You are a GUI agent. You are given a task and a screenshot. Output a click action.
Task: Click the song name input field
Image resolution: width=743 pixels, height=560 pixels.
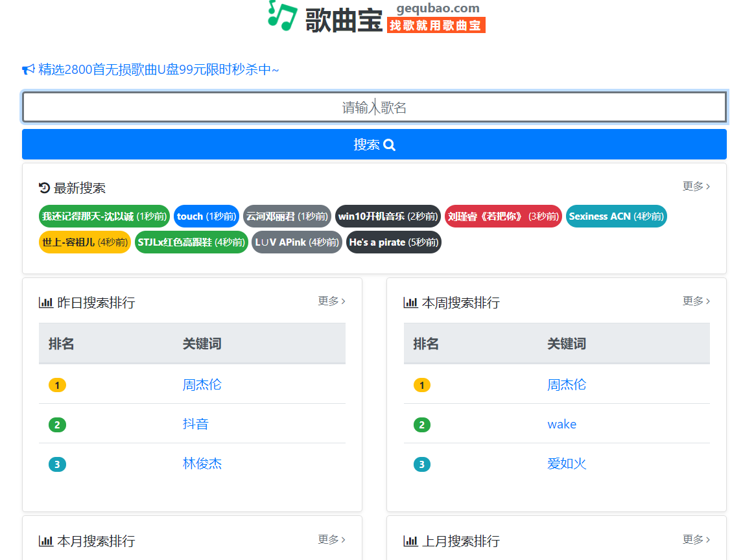374,106
